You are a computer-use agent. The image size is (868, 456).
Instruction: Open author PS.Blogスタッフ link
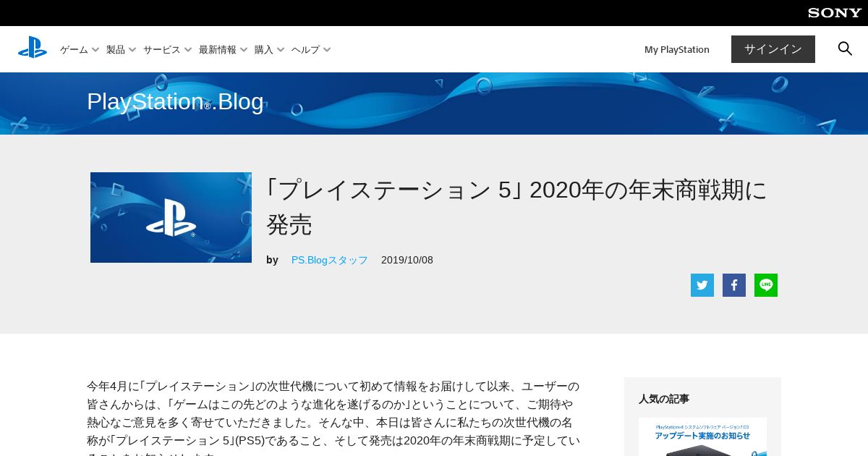(x=330, y=260)
